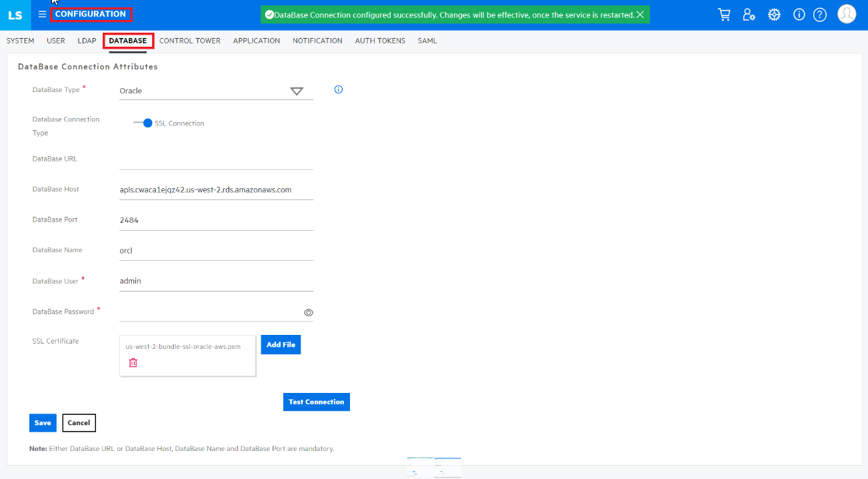Screen dimensions: 868x479
Task: Open the DataBase Type dropdown
Action: pos(297,90)
